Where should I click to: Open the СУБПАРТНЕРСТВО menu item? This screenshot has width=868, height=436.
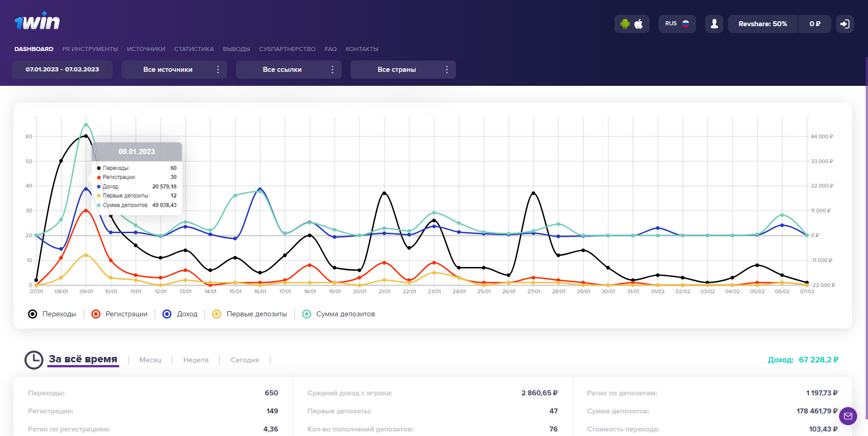tap(287, 49)
